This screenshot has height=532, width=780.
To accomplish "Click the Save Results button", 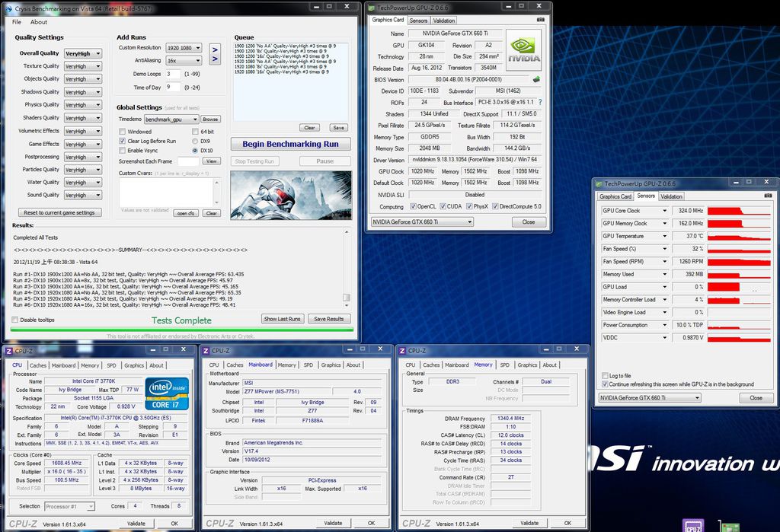I will tap(329, 319).
